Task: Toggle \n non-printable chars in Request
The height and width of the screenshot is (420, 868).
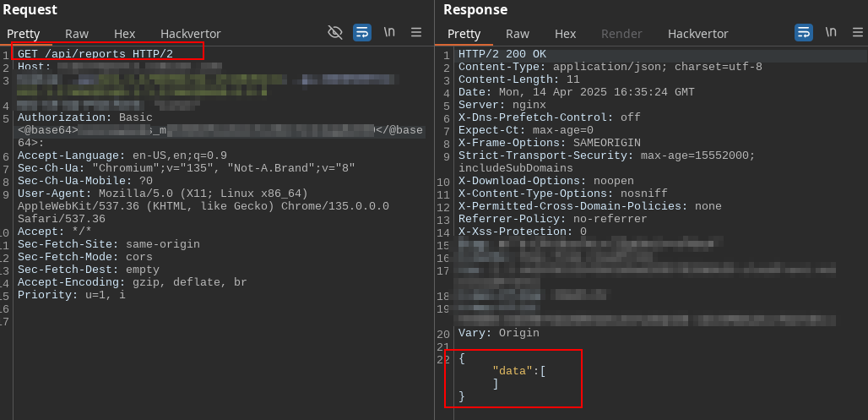Action: [389, 32]
